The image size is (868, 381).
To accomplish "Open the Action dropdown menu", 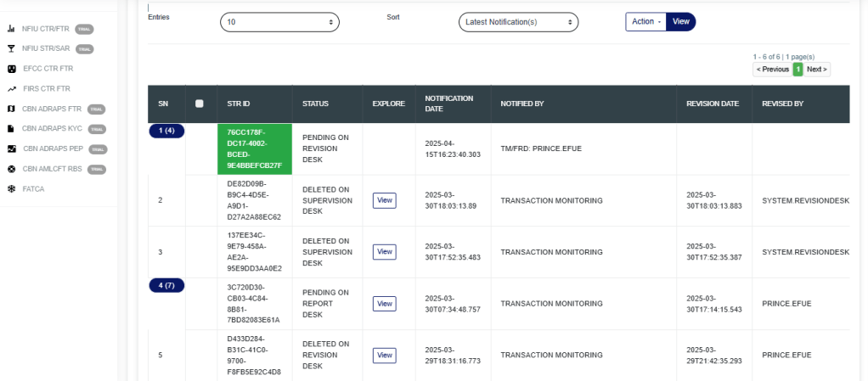I will pyautogui.click(x=646, y=21).
